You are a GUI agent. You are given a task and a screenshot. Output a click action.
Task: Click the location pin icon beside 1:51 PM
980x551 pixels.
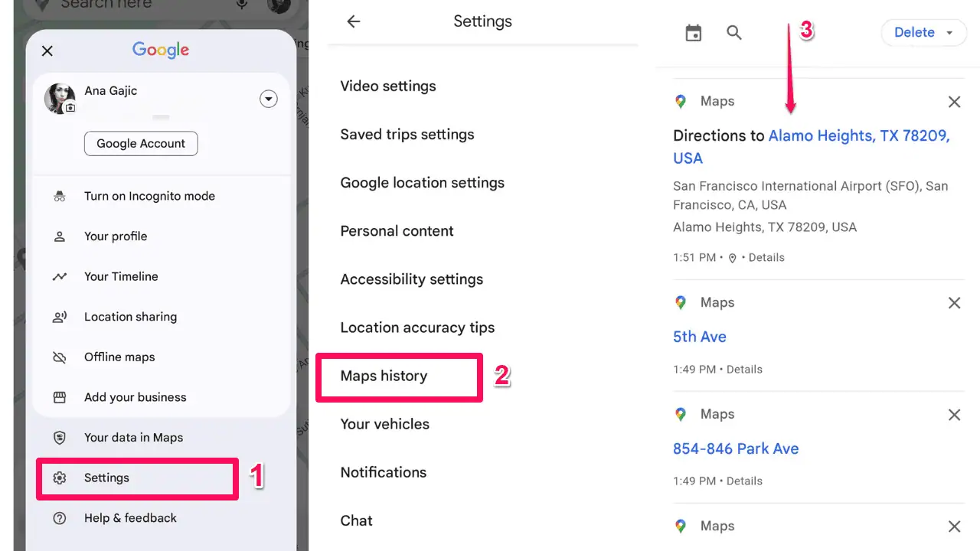733,258
